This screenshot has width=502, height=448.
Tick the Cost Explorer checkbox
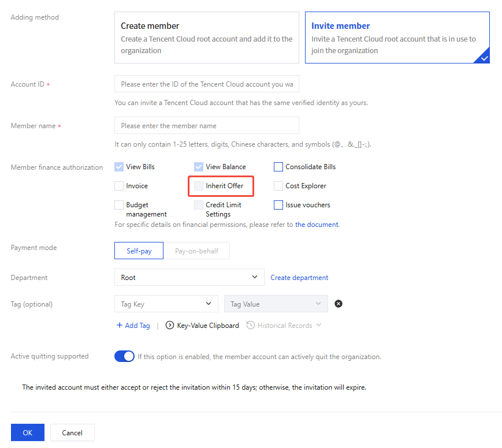pyautogui.click(x=278, y=186)
